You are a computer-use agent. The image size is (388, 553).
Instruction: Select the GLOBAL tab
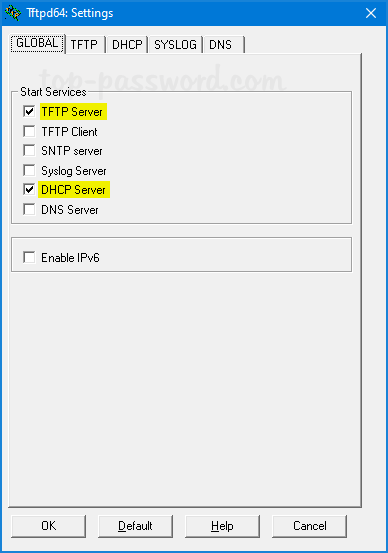coord(37,43)
